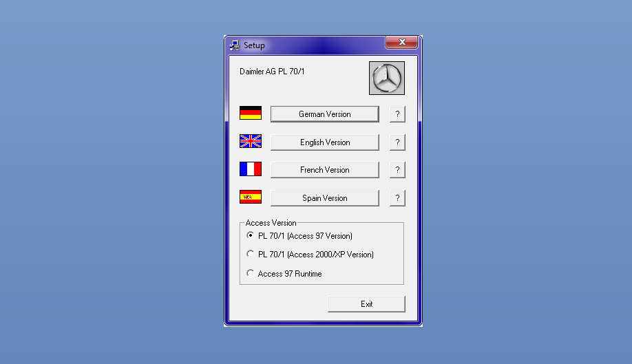Select PL 70/1 (Access 2000/XP Version) option
632x364 pixels.
point(310,254)
